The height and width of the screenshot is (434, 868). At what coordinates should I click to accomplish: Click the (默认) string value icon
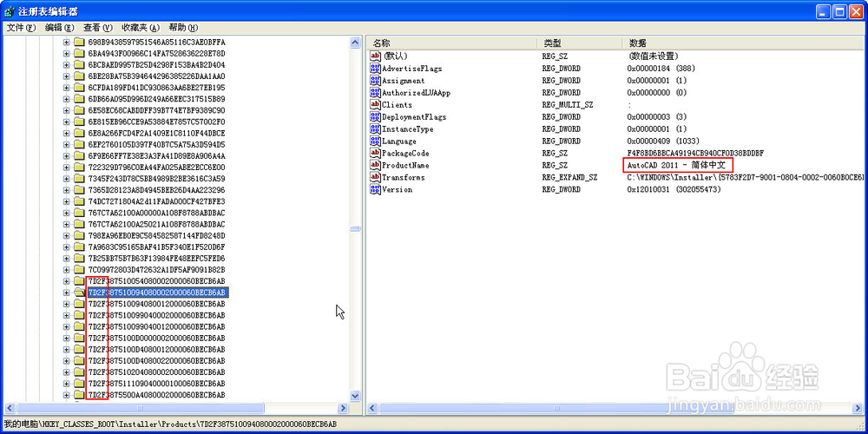[x=375, y=56]
